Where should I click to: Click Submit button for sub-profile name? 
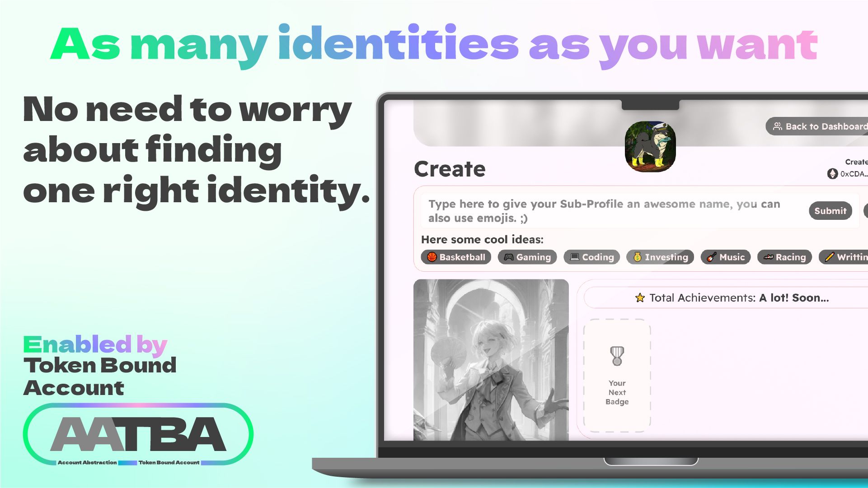point(830,210)
